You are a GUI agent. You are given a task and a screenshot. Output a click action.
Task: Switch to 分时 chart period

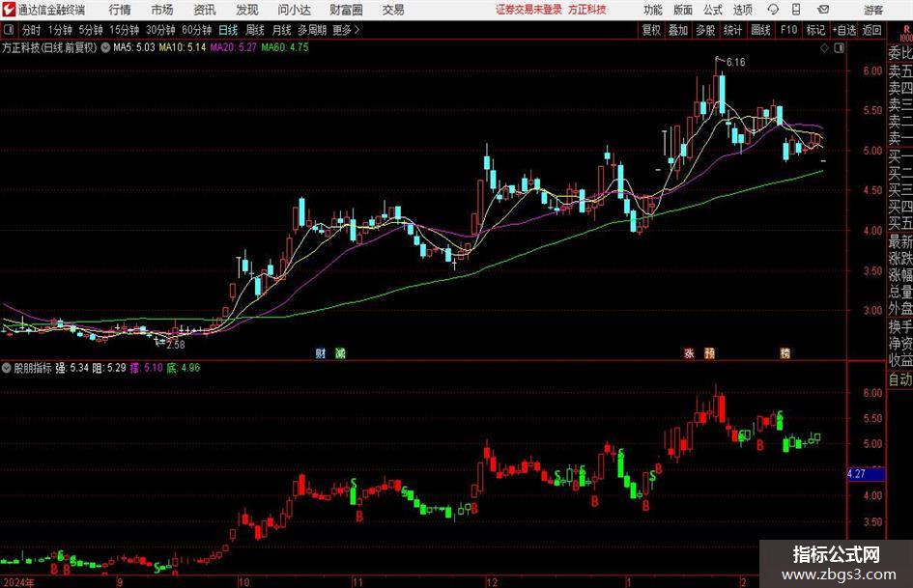click(31, 30)
